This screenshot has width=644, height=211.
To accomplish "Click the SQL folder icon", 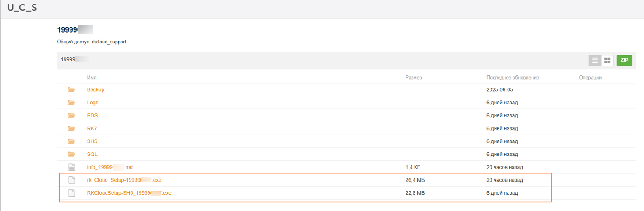I will pyautogui.click(x=71, y=154).
